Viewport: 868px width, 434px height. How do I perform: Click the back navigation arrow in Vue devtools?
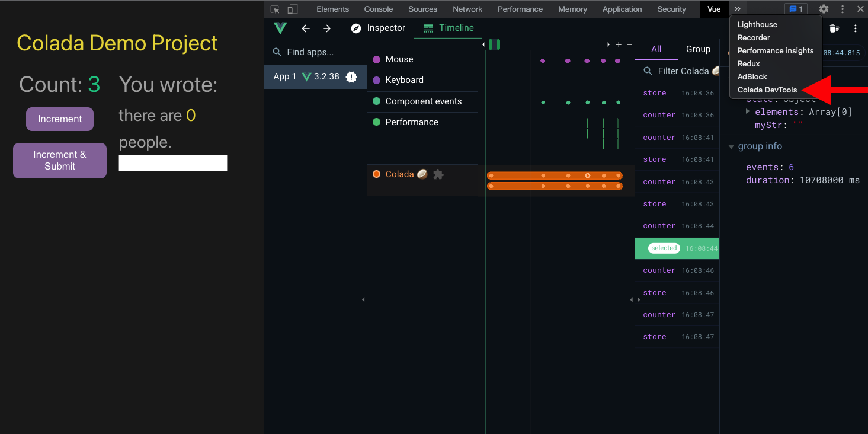305,28
